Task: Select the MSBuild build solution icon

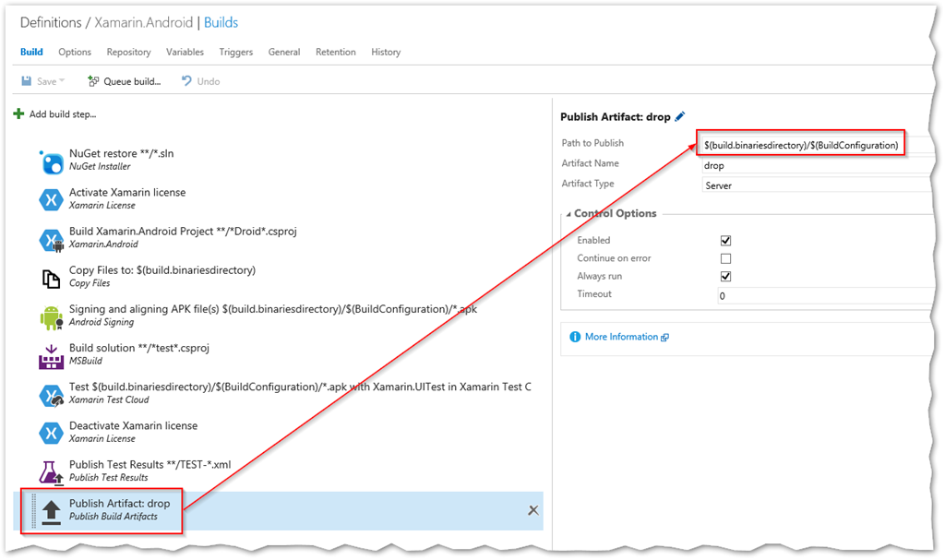Action: (51, 355)
